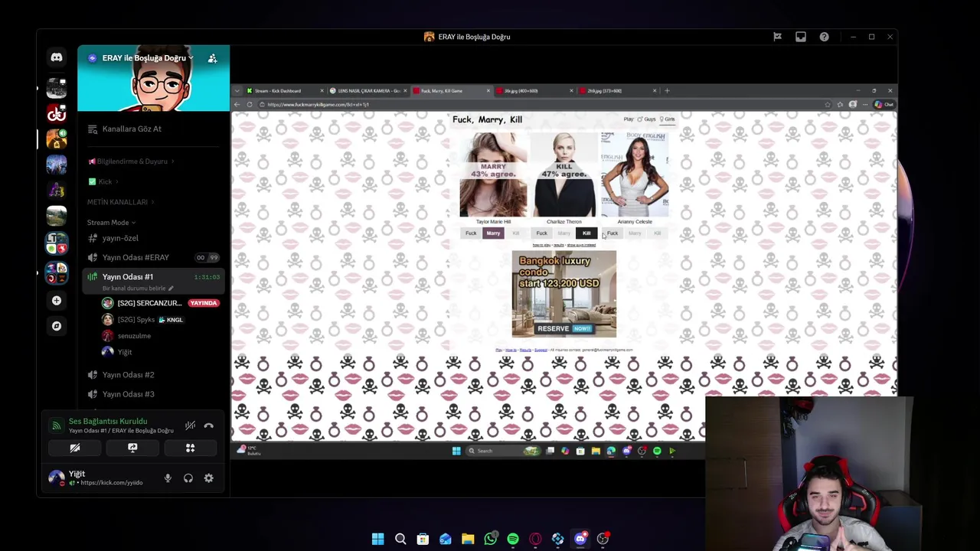Reload page in streamed browser
980x551 pixels.
(250, 105)
